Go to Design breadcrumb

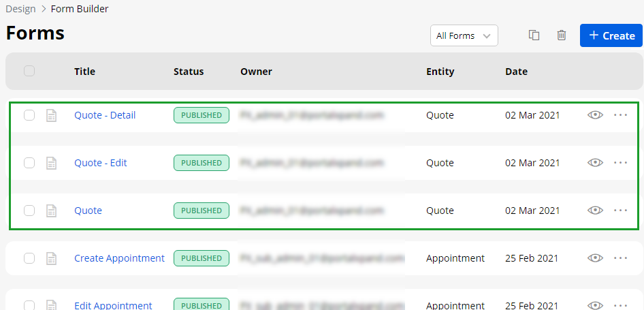[20, 9]
